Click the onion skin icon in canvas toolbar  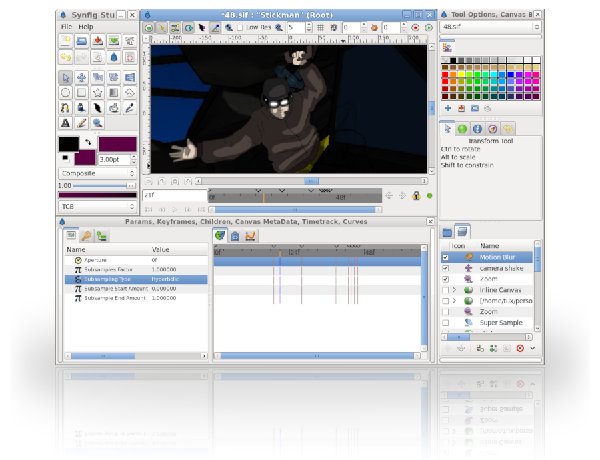[x=375, y=28]
